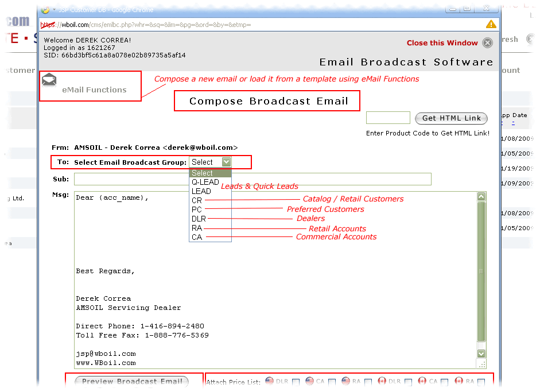540x392 pixels.
Task: Click the Email Broadcast Software title
Action: click(x=406, y=62)
